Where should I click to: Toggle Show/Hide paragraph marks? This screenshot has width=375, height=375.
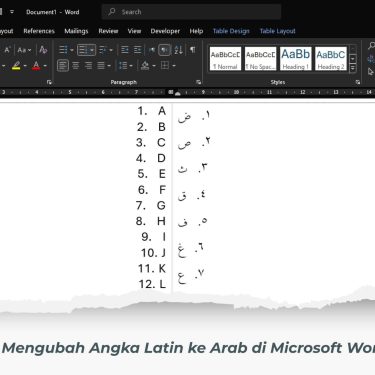coord(192,50)
